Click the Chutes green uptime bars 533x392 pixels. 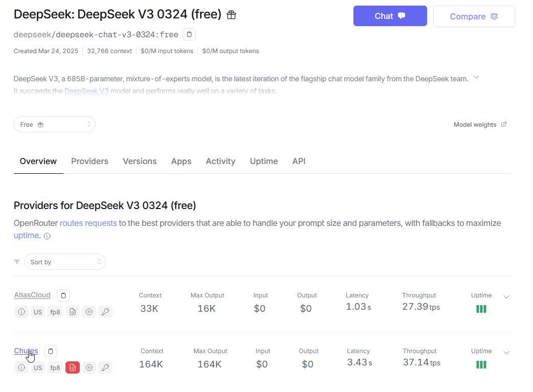click(x=481, y=364)
